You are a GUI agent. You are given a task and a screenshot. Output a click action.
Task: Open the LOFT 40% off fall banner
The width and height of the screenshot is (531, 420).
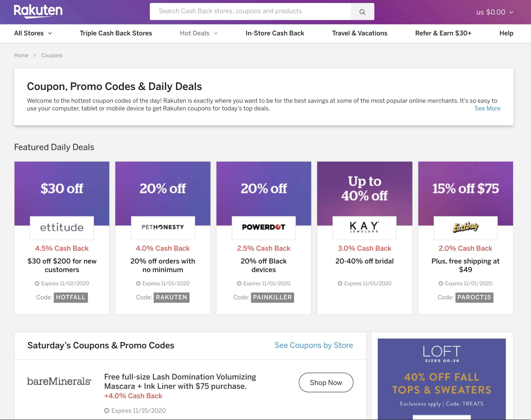442,379
